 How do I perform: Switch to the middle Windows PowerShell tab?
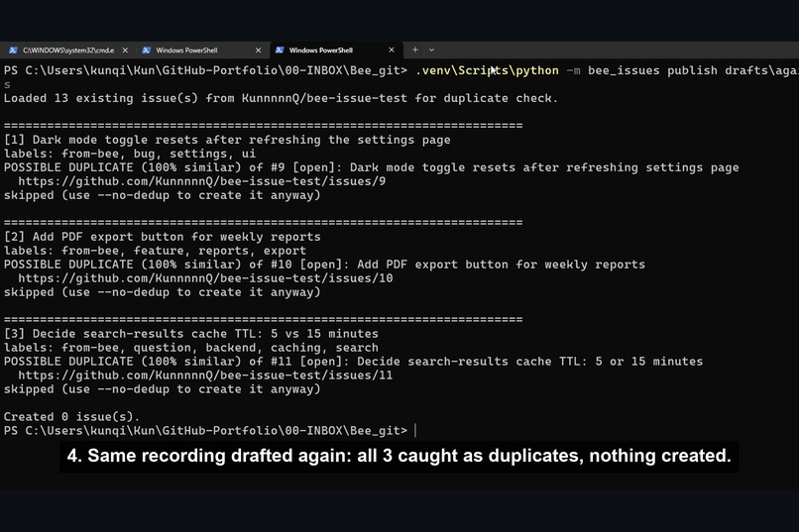click(202, 50)
